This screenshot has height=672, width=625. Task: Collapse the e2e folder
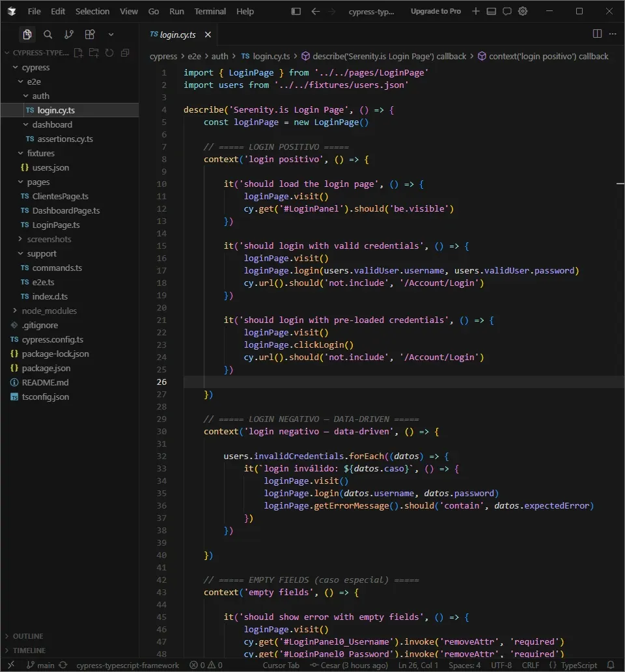[70, 81]
